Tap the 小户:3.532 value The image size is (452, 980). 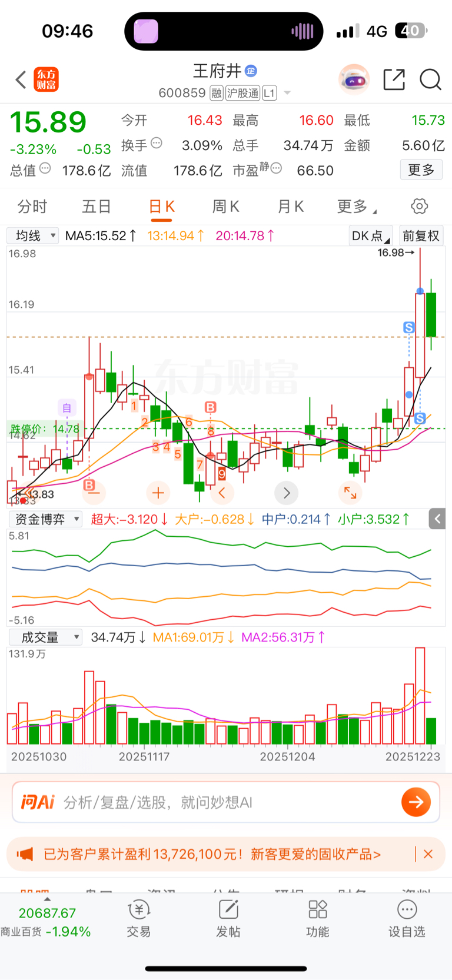pyautogui.click(x=374, y=519)
